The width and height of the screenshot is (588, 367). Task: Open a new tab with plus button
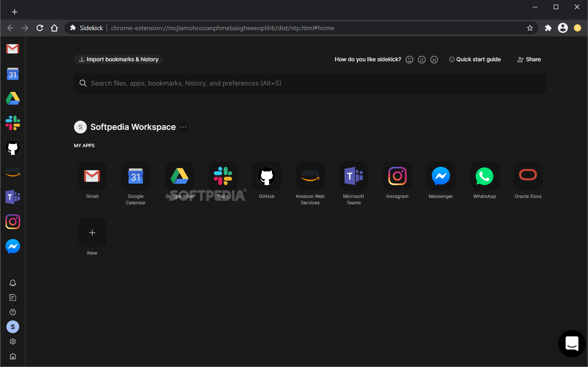pos(14,12)
